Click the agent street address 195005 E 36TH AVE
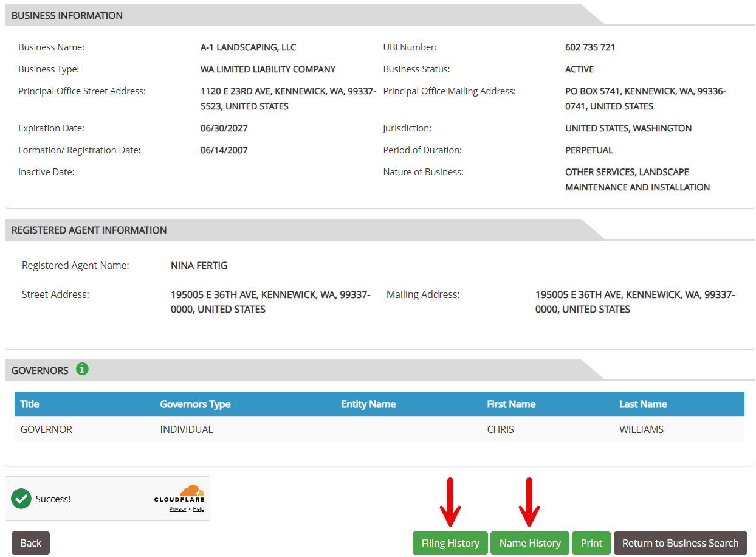756x557 pixels. [x=270, y=302]
